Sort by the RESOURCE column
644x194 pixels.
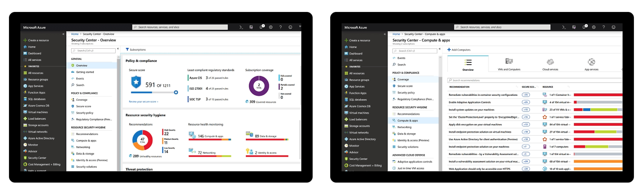click(x=547, y=87)
